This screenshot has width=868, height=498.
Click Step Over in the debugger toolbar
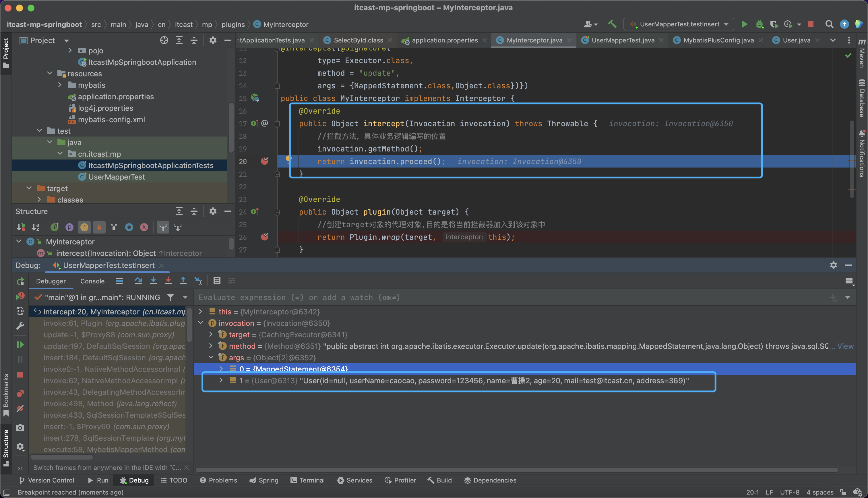[138, 281]
